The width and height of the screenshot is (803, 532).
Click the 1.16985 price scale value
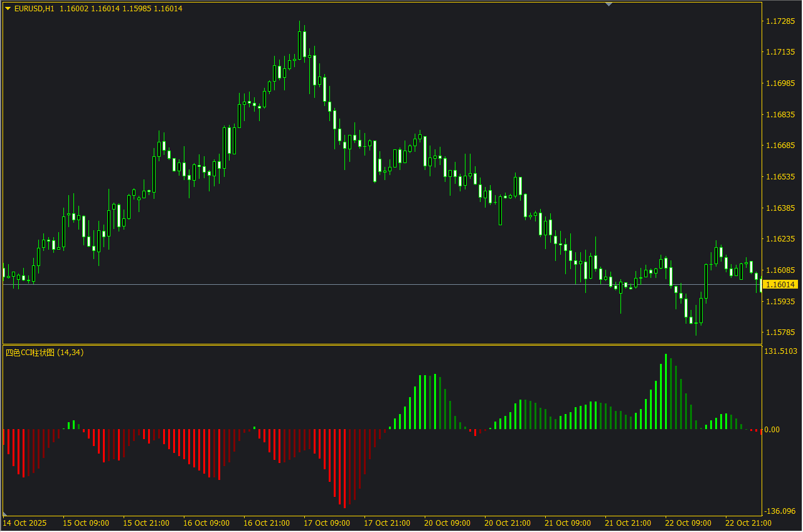780,83
